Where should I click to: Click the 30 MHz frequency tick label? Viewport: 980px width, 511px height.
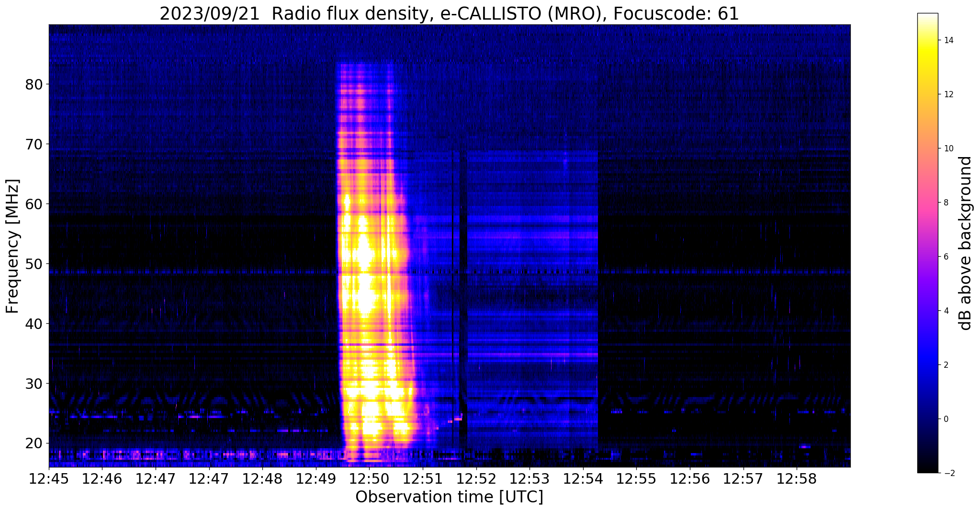[34, 384]
